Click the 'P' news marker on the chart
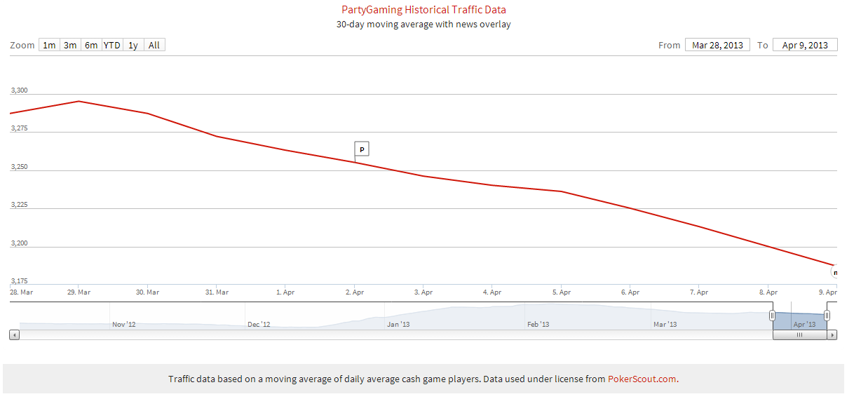 [x=362, y=149]
